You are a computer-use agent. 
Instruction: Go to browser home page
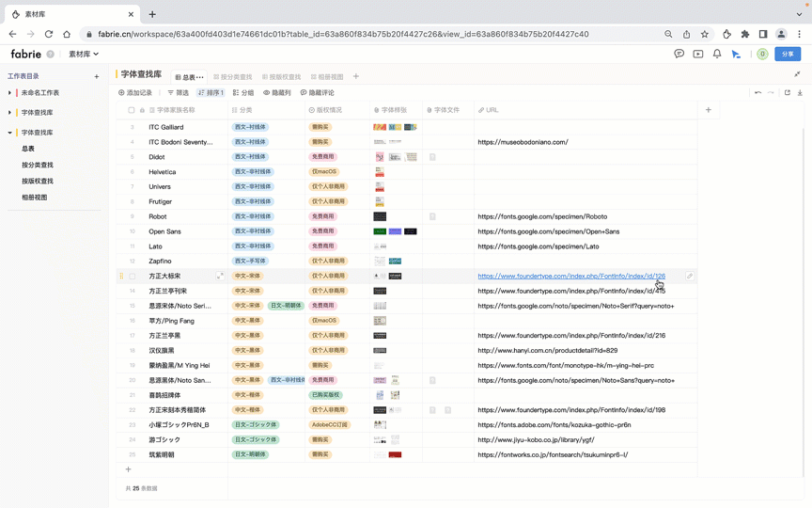67,34
